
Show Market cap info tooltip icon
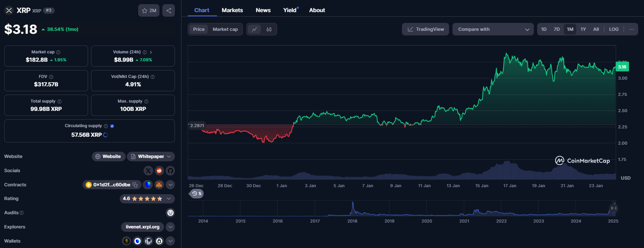tap(58, 53)
